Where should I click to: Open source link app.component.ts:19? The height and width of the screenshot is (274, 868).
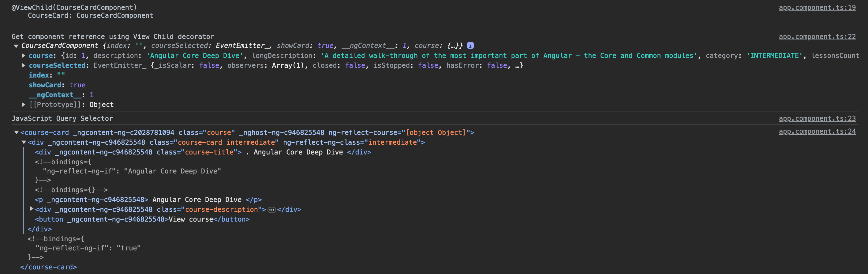coord(817,7)
